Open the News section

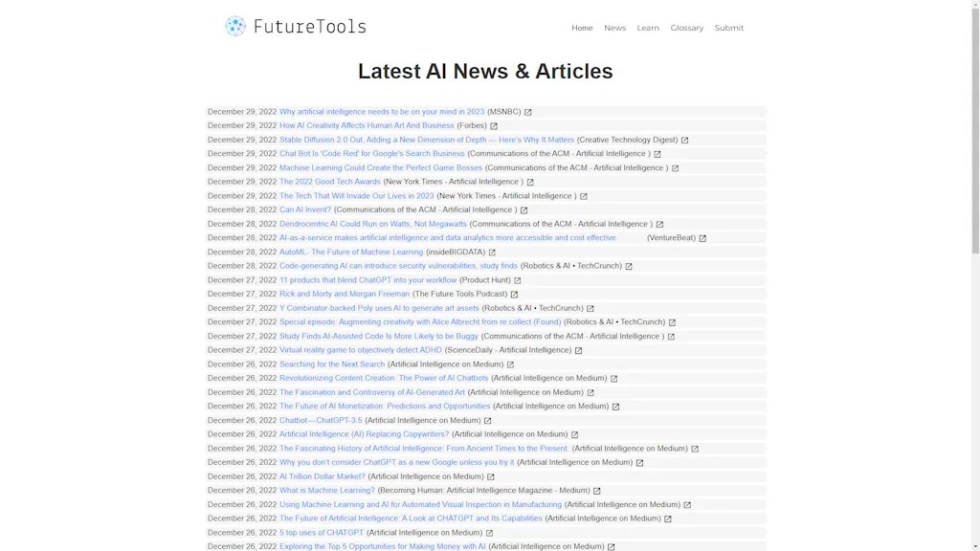click(614, 28)
